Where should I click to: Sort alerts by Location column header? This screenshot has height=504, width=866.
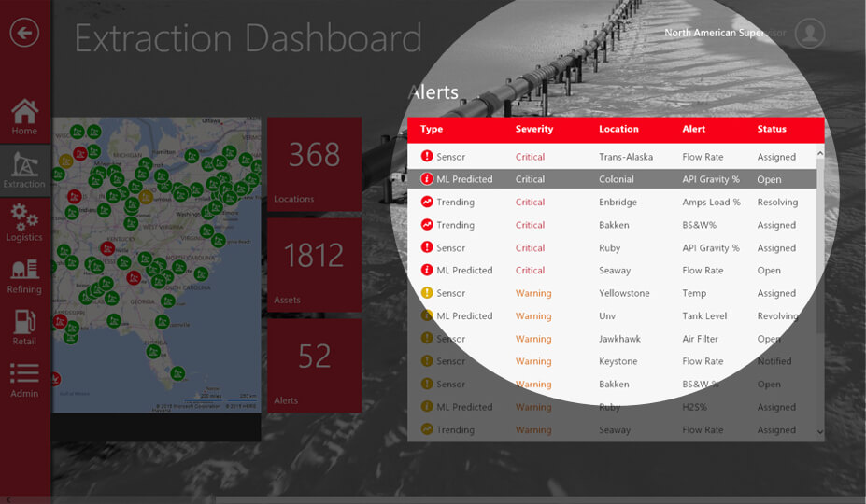pyautogui.click(x=618, y=129)
